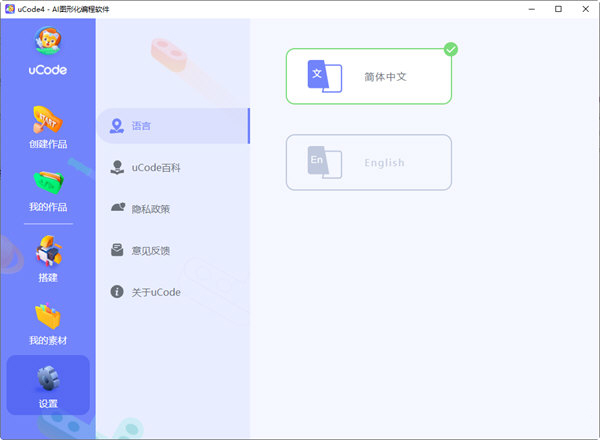Open the 关于uCode menu entry
This screenshot has height=440, width=600.
coord(173,292)
